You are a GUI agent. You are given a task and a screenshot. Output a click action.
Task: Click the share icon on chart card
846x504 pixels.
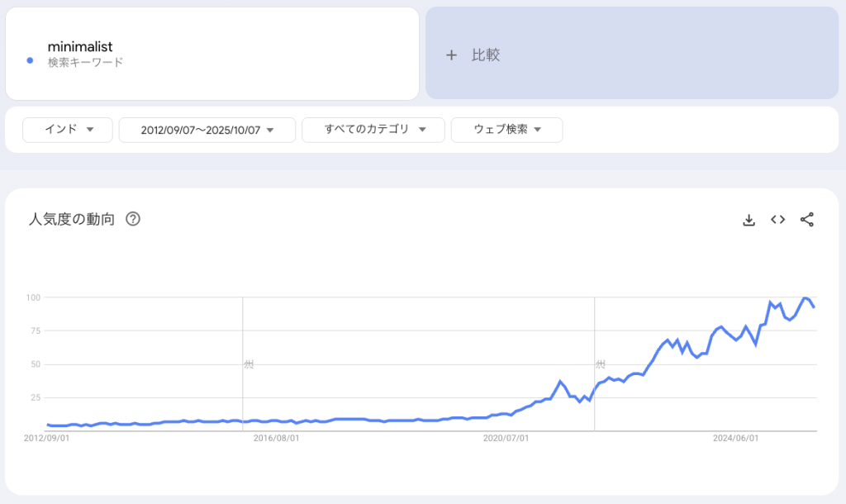tap(807, 220)
